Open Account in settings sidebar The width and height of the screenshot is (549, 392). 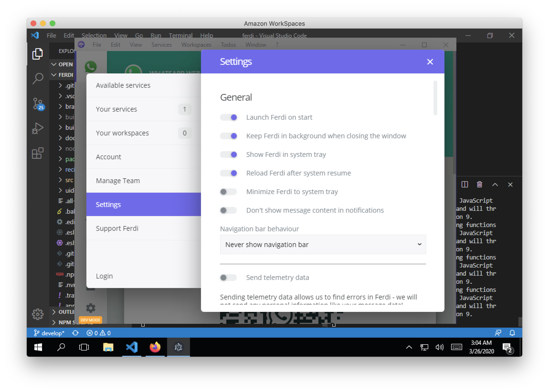click(x=144, y=157)
